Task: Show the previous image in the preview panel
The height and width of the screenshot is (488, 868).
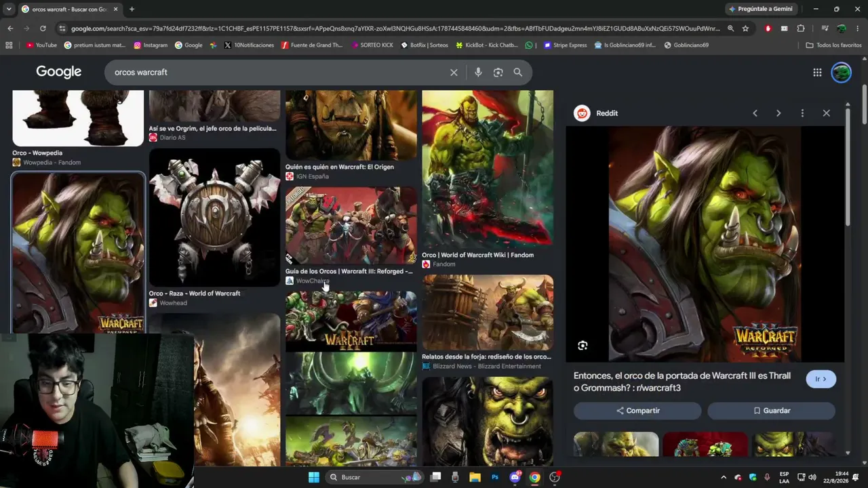Action: (755, 113)
